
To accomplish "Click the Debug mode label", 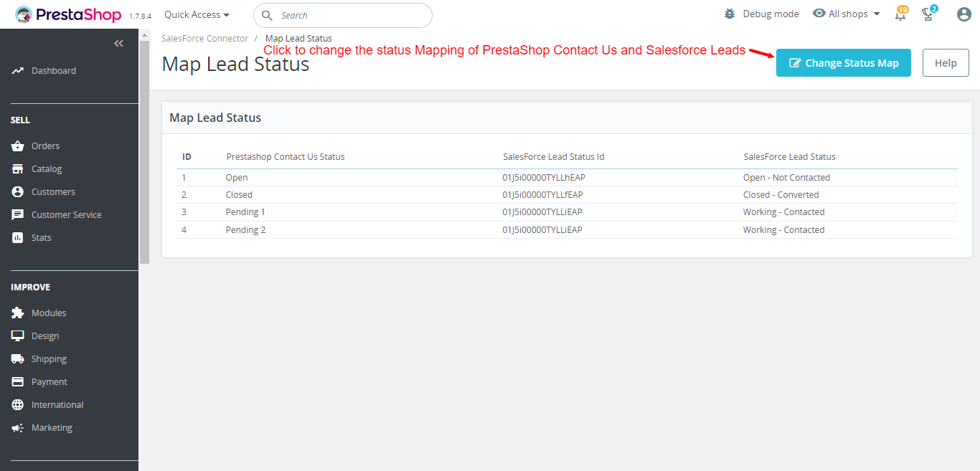I will [x=771, y=14].
